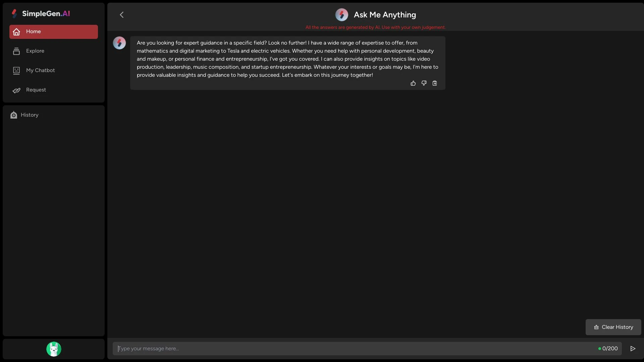This screenshot has height=362, width=644.
Task: Open the Request page
Action: click(36, 90)
